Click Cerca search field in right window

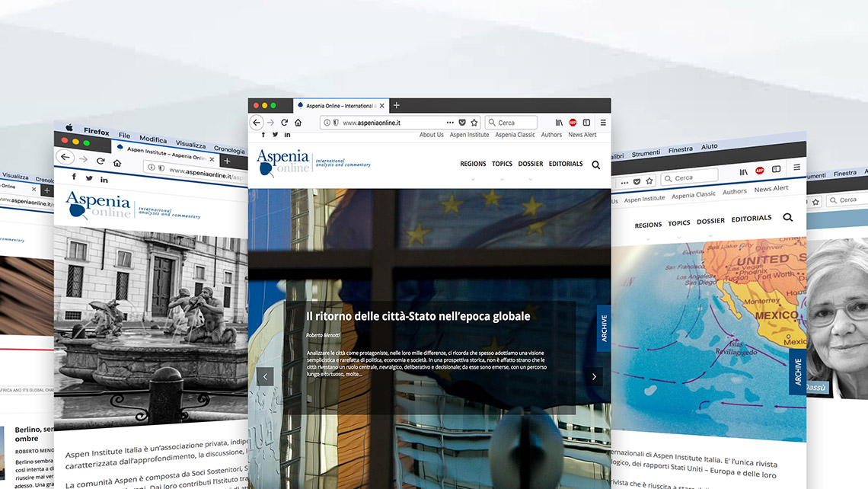[x=689, y=177]
